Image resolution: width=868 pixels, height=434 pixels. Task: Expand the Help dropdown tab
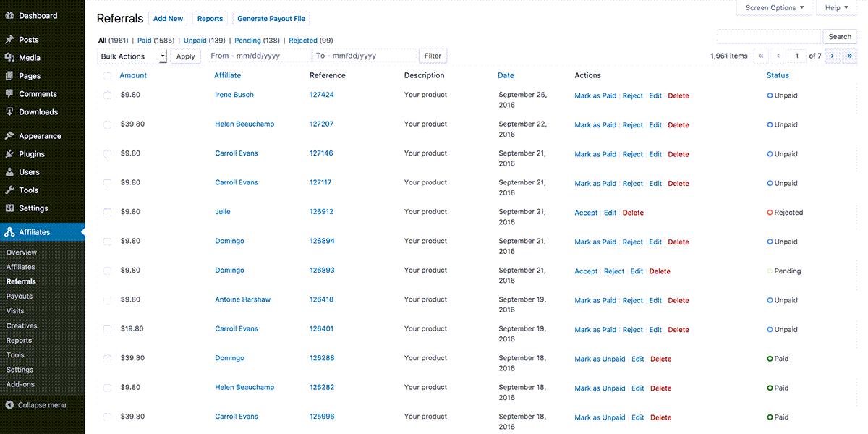[x=836, y=8]
